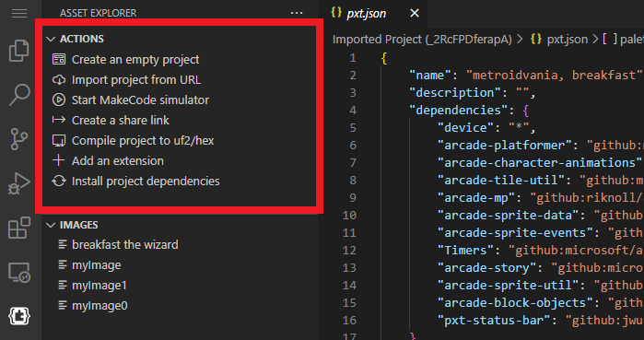Image resolution: width=644 pixels, height=340 pixels.
Task: Open the Search view
Action: (x=19, y=95)
